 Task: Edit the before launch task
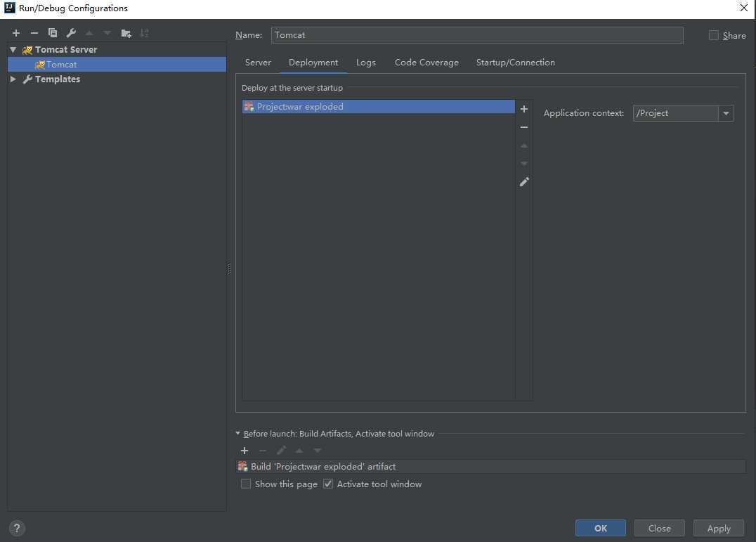[x=281, y=451]
